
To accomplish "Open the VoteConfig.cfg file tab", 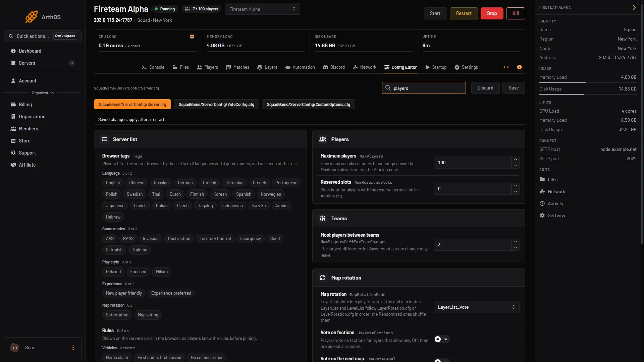I will (216, 105).
